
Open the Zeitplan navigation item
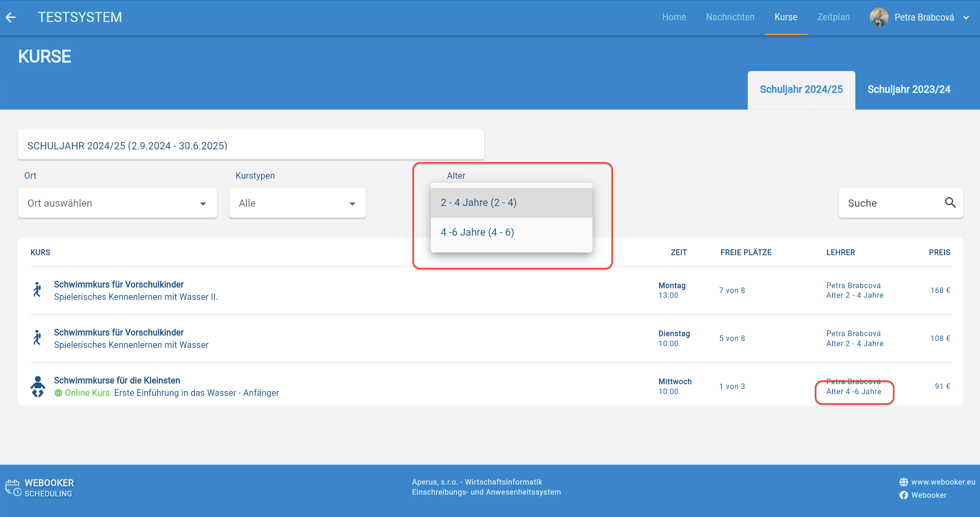[833, 17]
